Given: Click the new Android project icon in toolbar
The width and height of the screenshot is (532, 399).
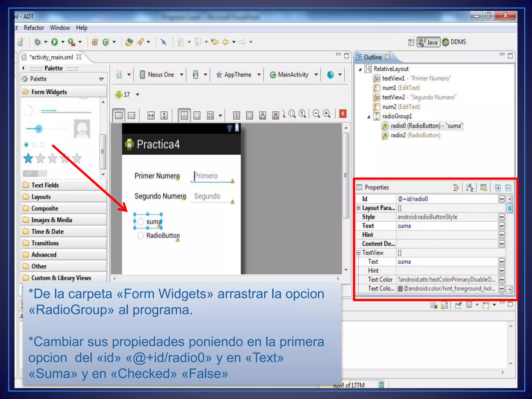Looking at the screenshot, I should [21, 42].
